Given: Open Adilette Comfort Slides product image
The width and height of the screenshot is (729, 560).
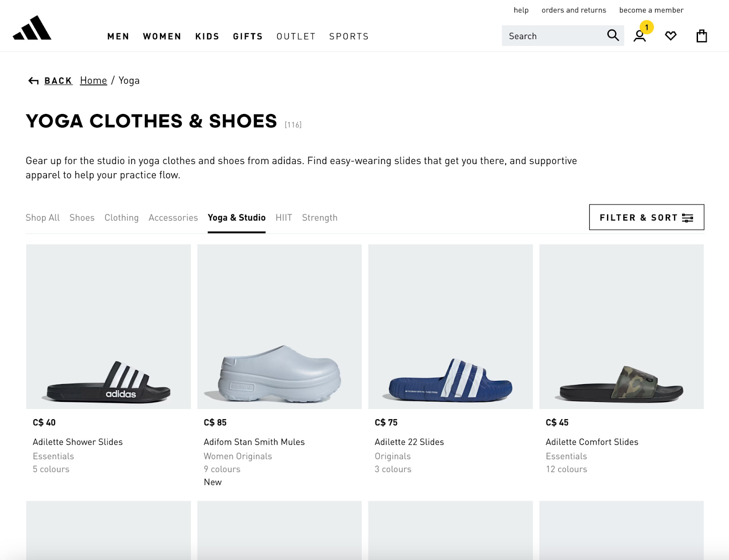Looking at the screenshot, I should [621, 327].
